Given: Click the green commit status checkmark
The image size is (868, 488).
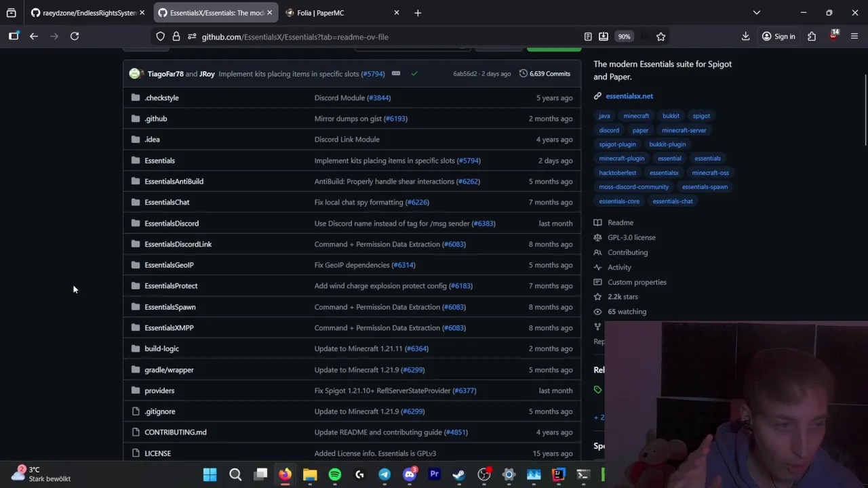Looking at the screenshot, I should click(414, 73).
